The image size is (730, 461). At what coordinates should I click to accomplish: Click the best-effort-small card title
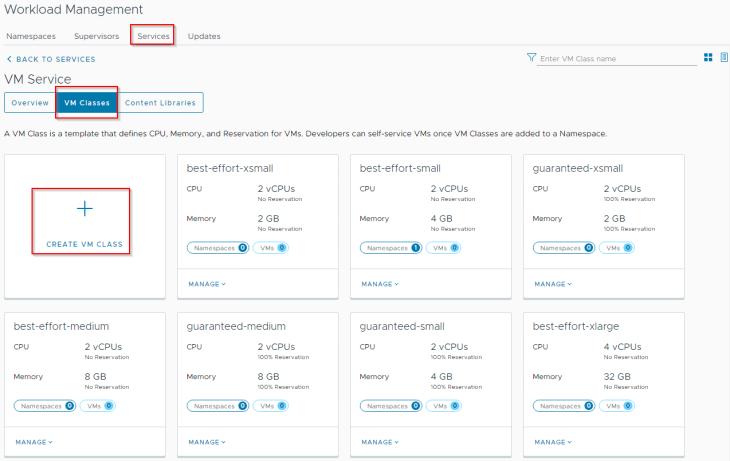(x=400, y=168)
